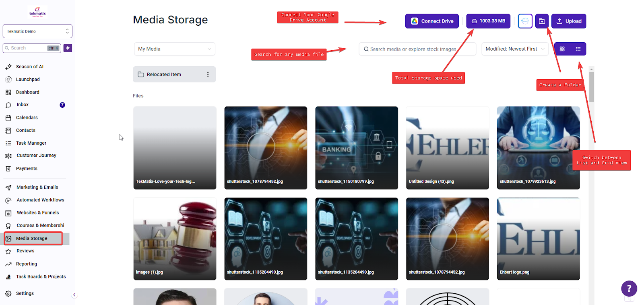The height and width of the screenshot is (305, 644).
Task: Open the Modified: Newest First sort dropdown
Action: click(515, 49)
